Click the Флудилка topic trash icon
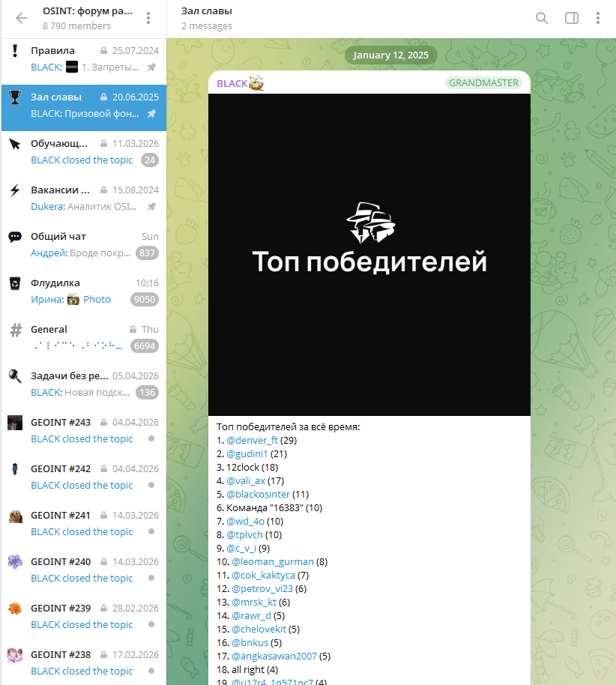 (15, 283)
